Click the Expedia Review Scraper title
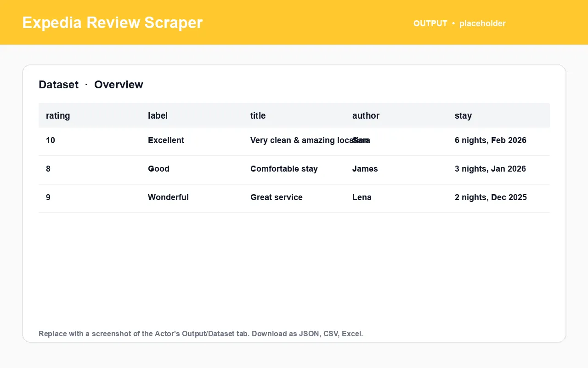This screenshot has width=588, height=368. [x=113, y=23]
